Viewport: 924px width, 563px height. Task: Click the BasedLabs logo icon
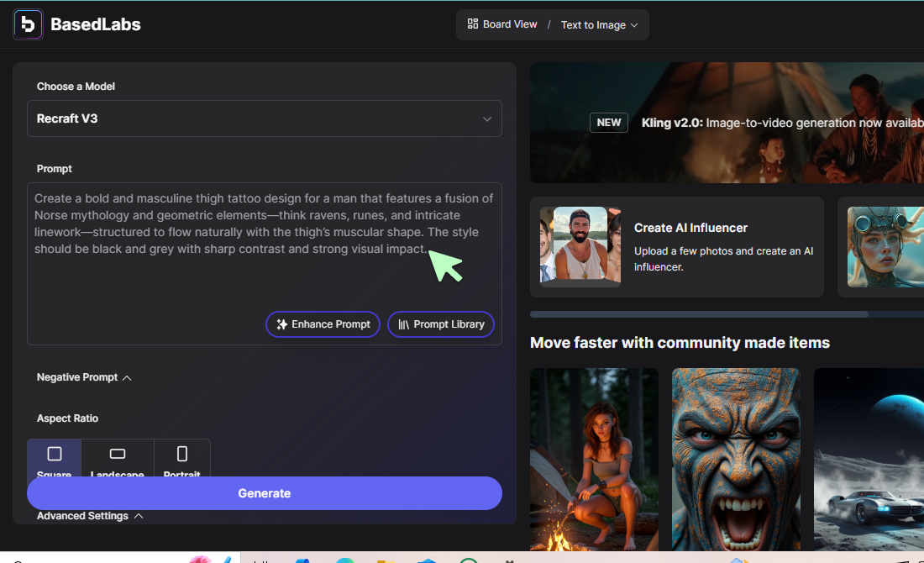28,24
